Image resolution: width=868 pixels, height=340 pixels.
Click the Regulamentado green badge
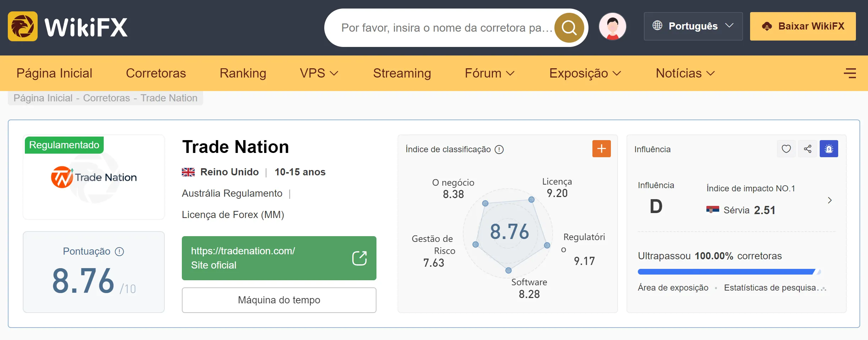point(64,145)
